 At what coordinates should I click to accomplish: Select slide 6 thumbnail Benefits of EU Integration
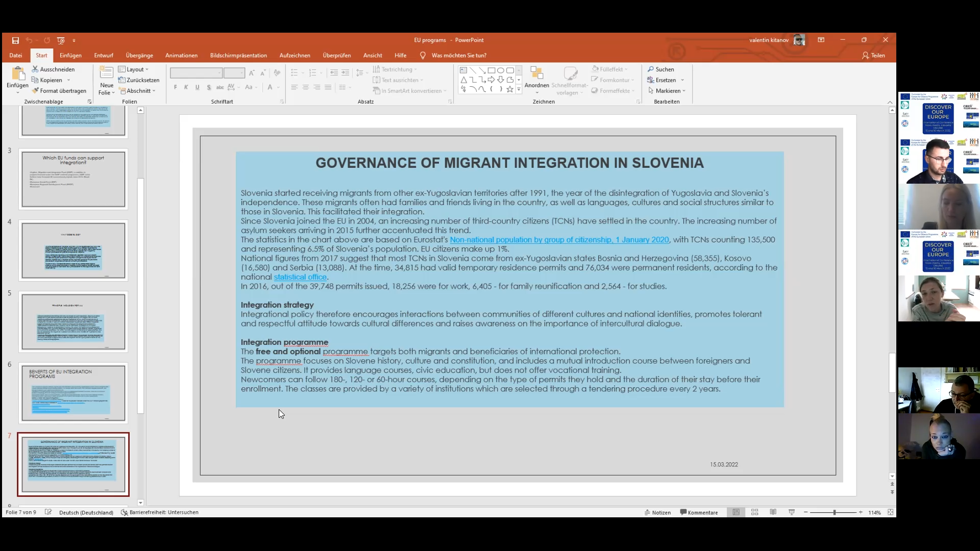73,393
